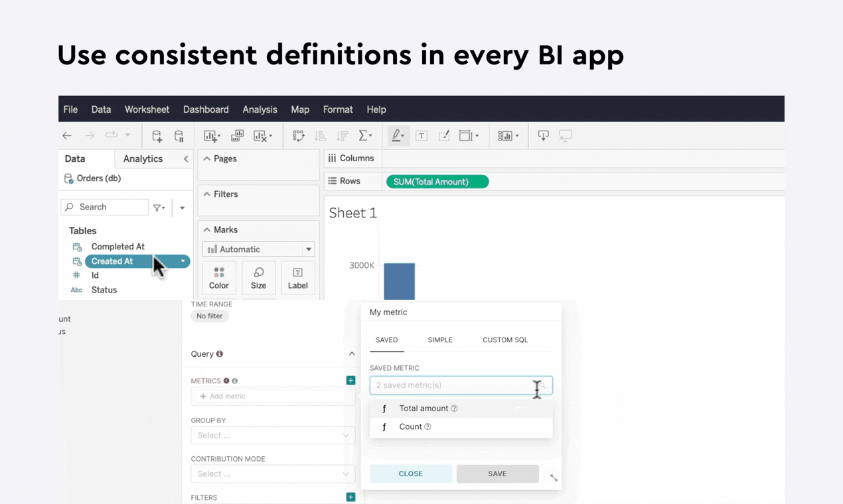Click the format pencil-on-frame toolbar icon
This screenshot has width=843, height=504.
[444, 135]
